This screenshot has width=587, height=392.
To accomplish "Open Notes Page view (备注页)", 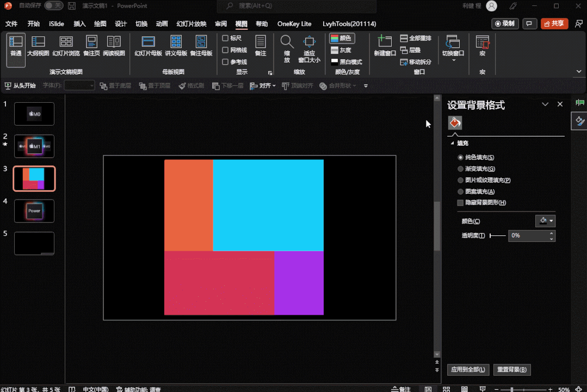I will [x=91, y=46].
